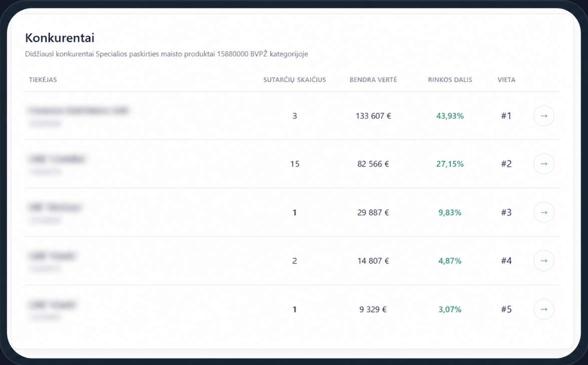Click the #1 rank cell

(x=506, y=116)
